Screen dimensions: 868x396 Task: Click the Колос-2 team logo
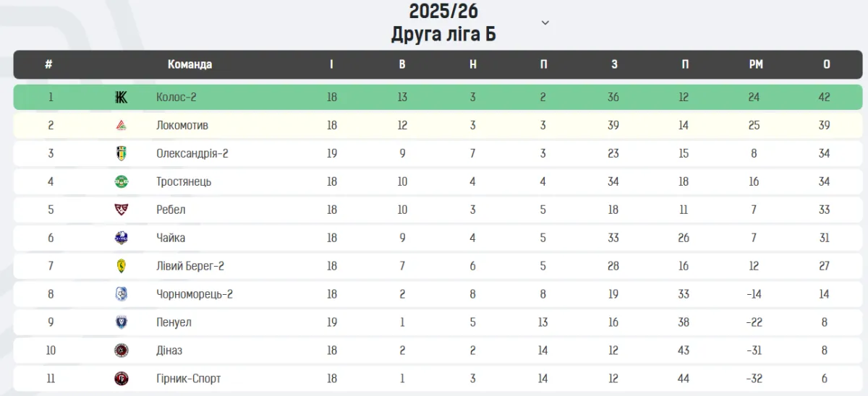coord(122,98)
